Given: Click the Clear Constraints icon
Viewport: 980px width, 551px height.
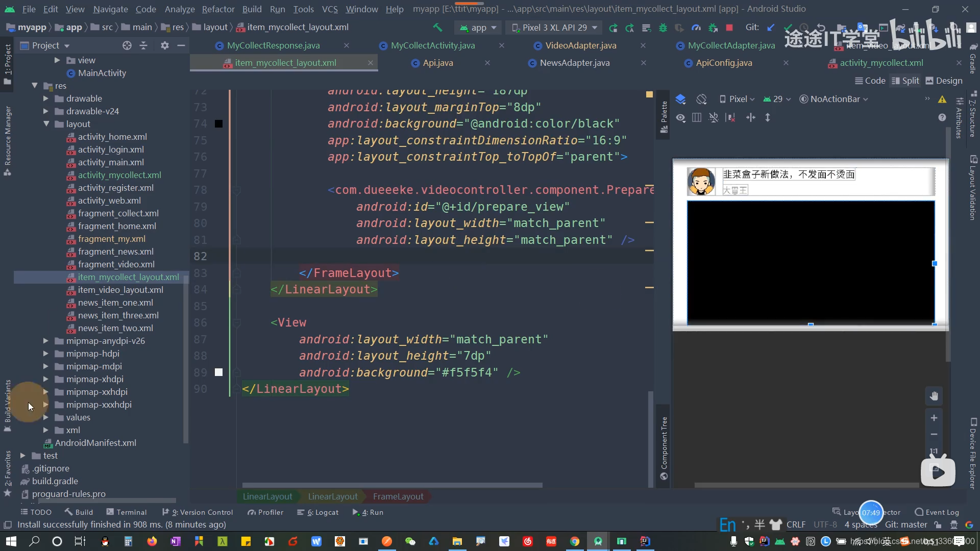Looking at the screenshot, I should pos(730,118).
